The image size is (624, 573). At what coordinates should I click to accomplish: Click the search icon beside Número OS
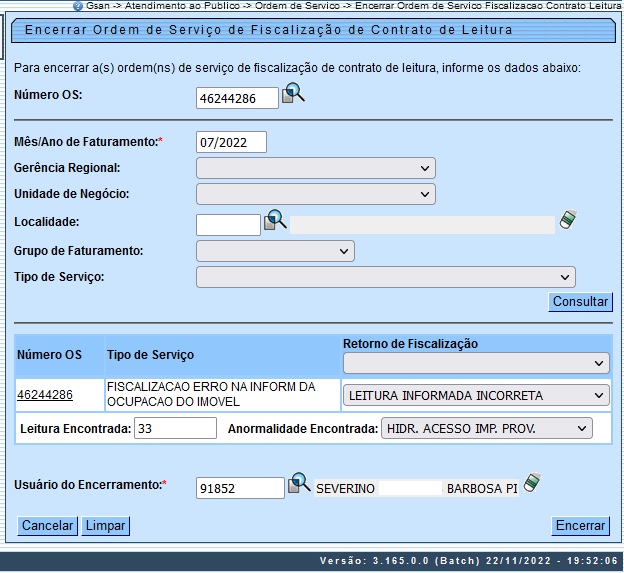pos(292,94)
